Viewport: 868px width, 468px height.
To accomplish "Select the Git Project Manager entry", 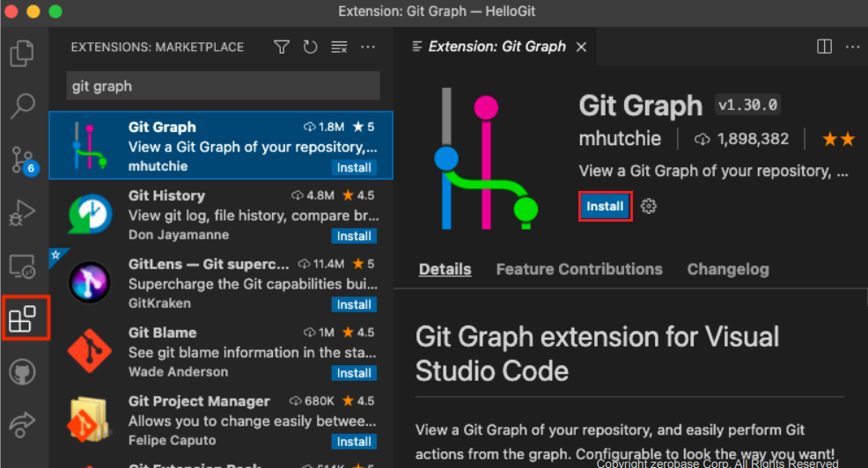I will pos(221,420).
